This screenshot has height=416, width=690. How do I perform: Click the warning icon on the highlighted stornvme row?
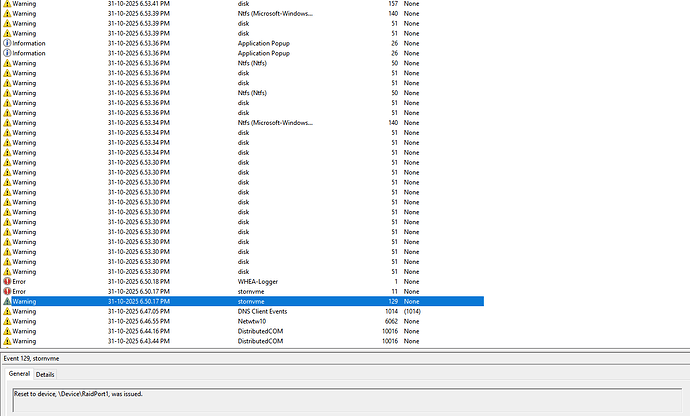7,301
